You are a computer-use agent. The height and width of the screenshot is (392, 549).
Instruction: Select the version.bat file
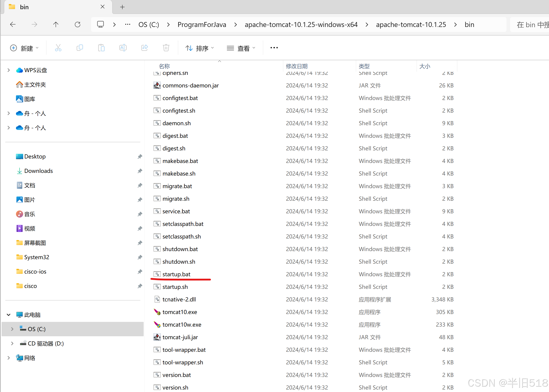[177, 375]
